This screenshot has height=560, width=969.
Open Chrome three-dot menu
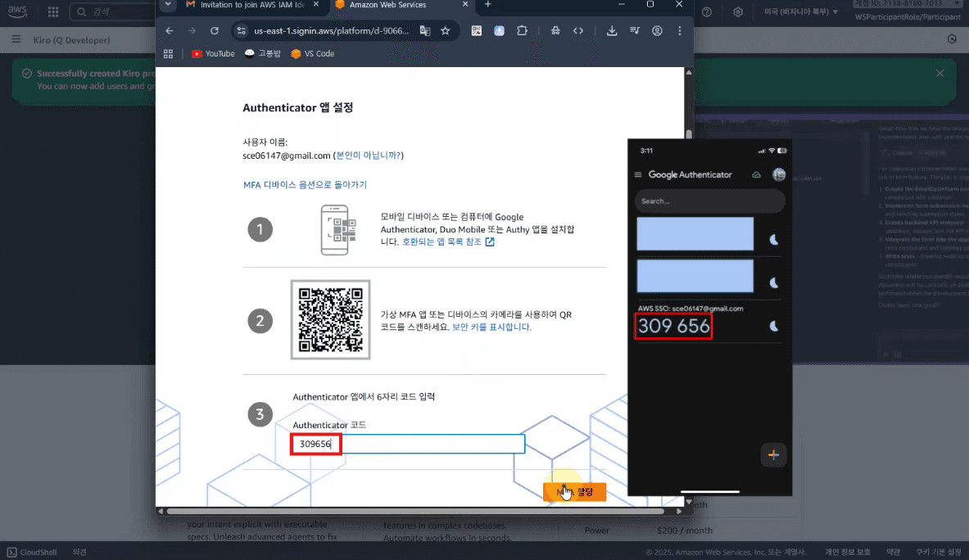(x=680, y=31)
